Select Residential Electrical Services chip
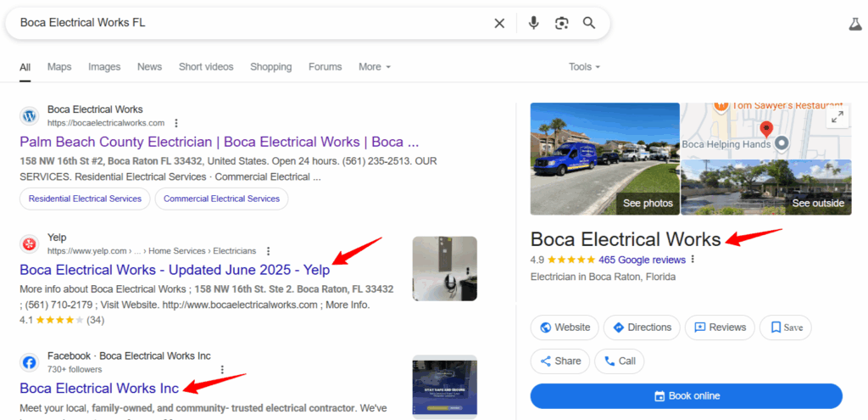The image size is (868, 420). coord(85,199)
